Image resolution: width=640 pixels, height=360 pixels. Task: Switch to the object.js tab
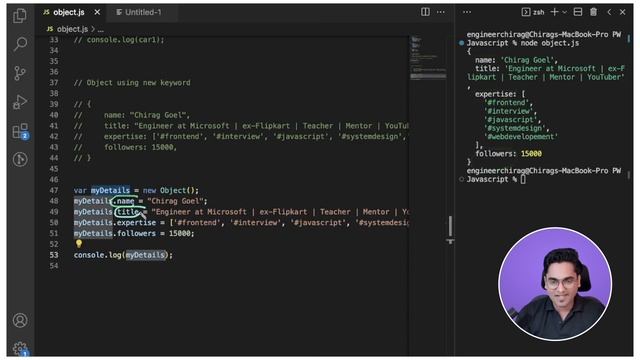(x=68, y=13)
